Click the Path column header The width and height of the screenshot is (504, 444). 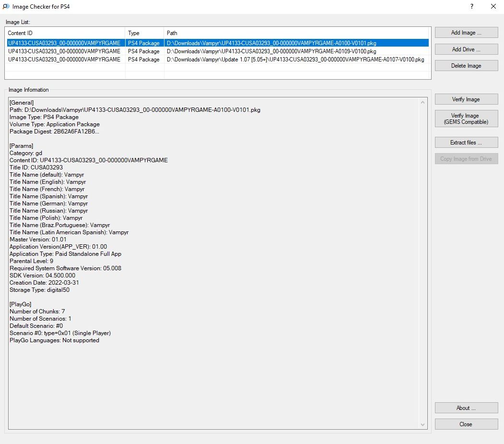[296, 33]
